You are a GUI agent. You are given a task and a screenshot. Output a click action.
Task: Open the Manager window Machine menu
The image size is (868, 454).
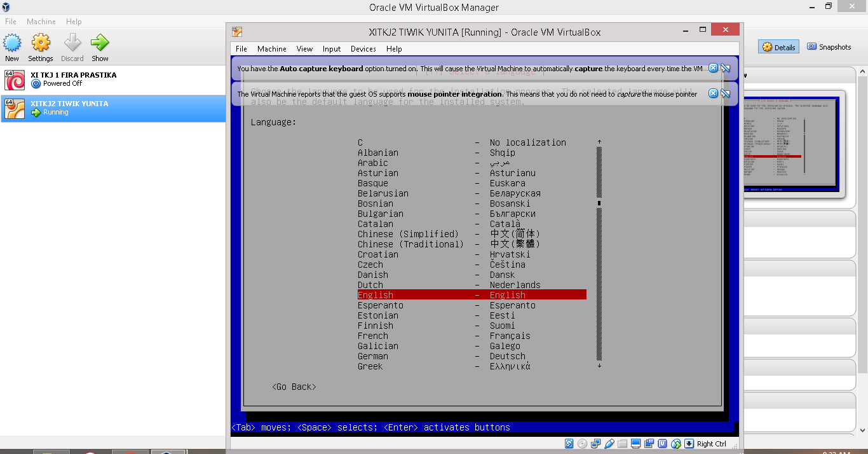41,22
